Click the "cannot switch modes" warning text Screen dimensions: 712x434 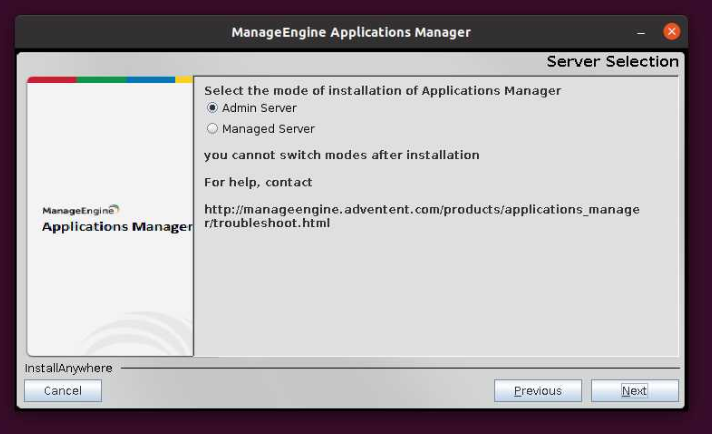(x=341, y=155)
